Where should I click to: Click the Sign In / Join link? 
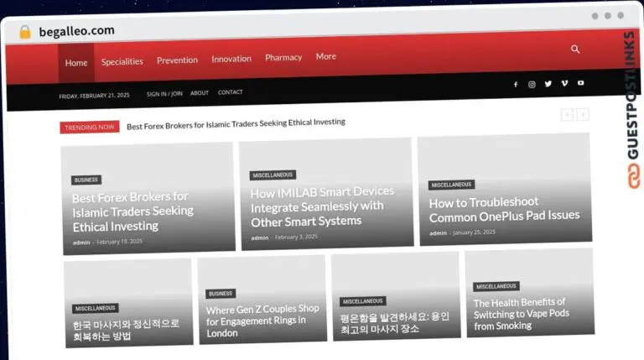coord(164,94)
